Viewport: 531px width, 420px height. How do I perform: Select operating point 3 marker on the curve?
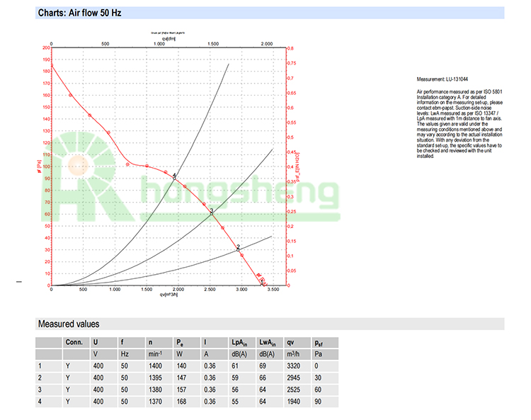pyautogui.click(x=212, y=213)
